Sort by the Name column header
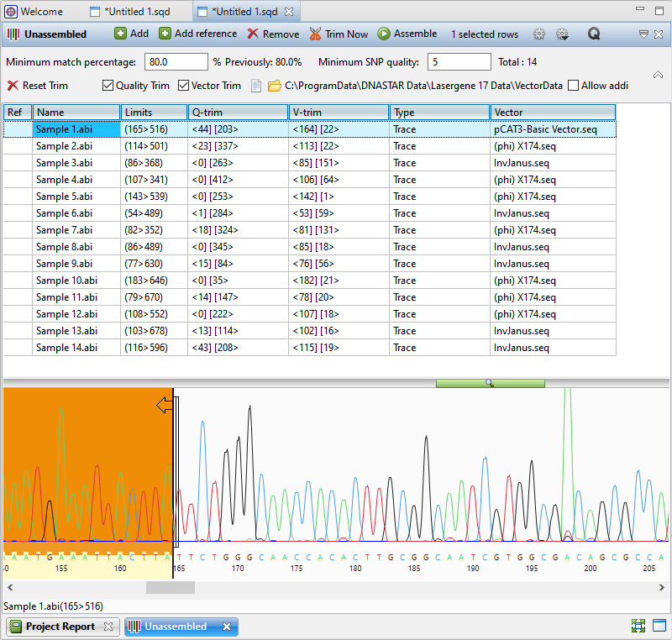Viewport: 672px width, 640px height. tap(76, 113)
